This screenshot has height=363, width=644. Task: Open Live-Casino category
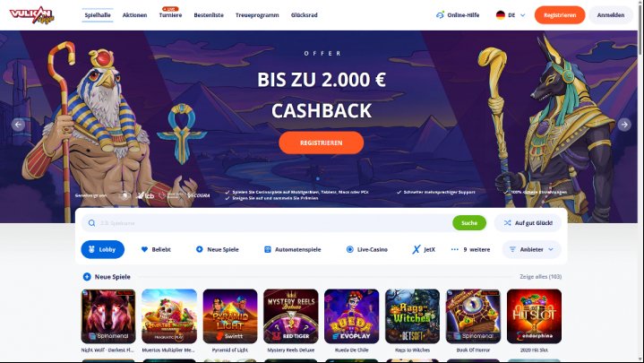(366, 249)
